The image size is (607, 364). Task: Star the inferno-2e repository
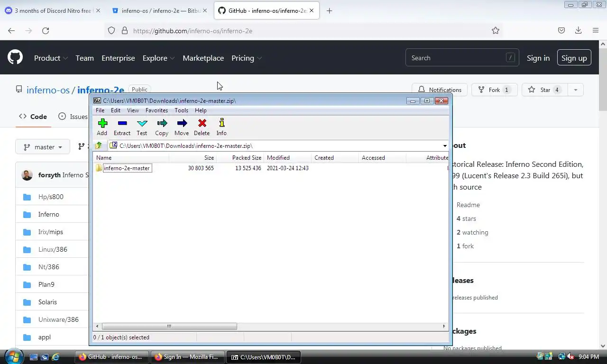tap(544, 90)
